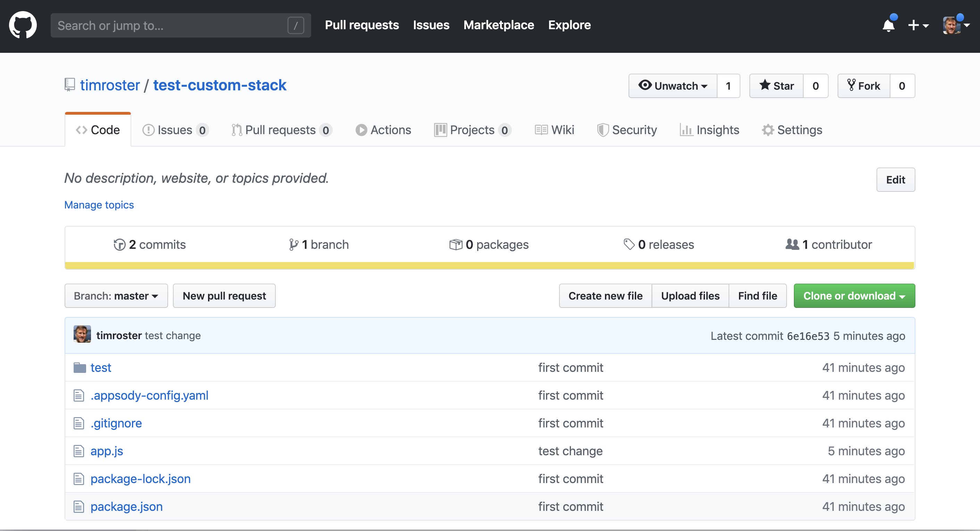Click file icon beside app.js

pos(79,451)
